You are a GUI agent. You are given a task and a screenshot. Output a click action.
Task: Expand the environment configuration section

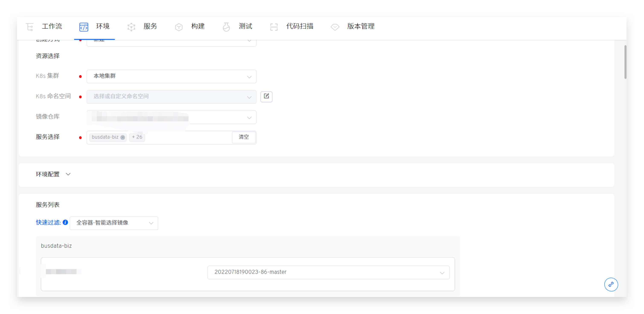(x=68, y=174)
